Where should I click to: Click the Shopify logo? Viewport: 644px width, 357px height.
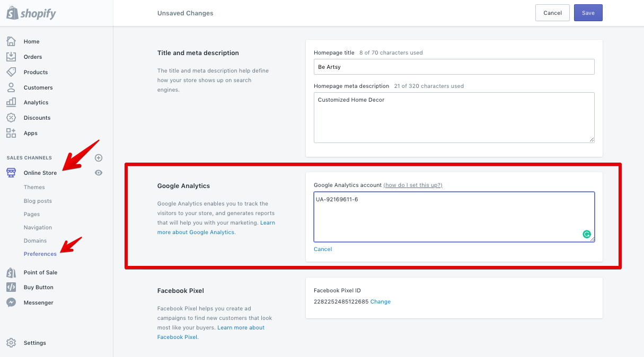pos(31,13)
